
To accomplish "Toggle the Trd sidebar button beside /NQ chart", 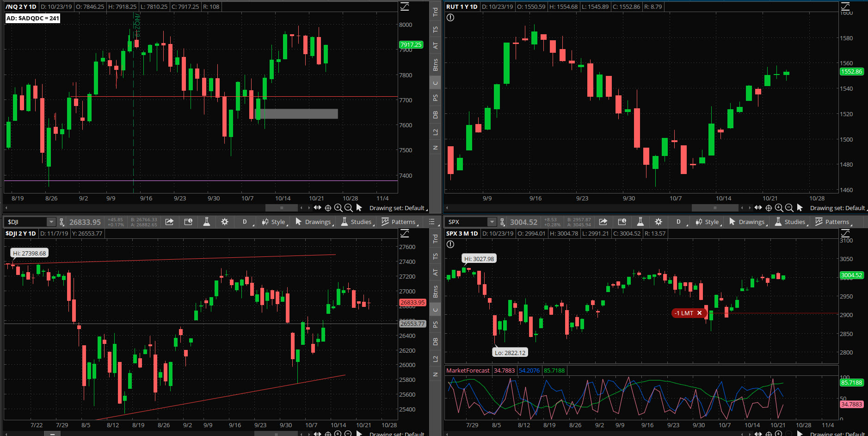I will 435,12.
